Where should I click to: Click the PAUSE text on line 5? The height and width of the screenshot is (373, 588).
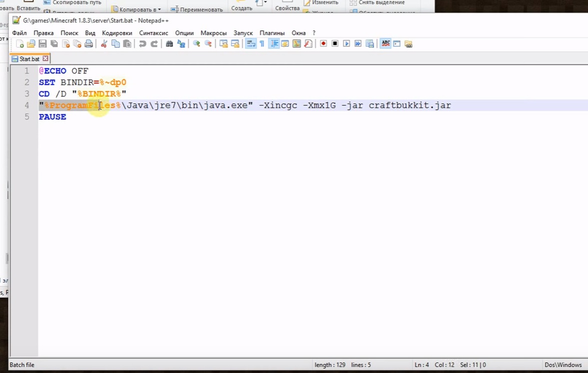click(x=52, y=117)
